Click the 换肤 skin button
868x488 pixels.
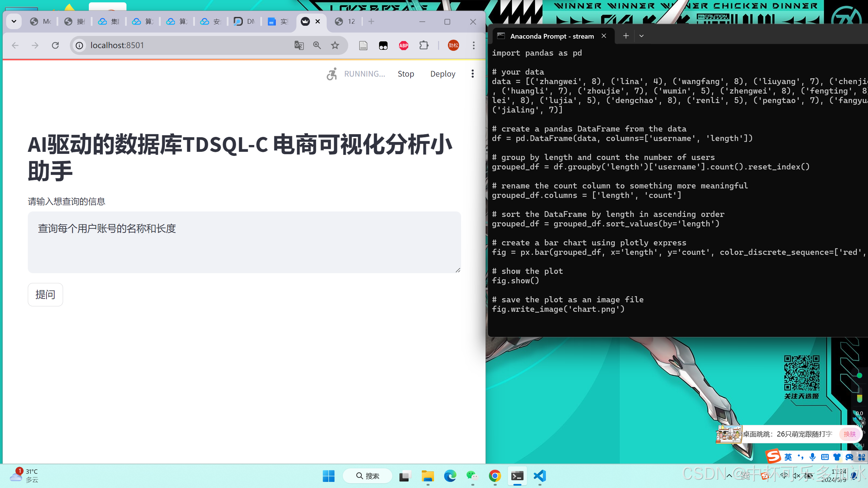[850, 434]
